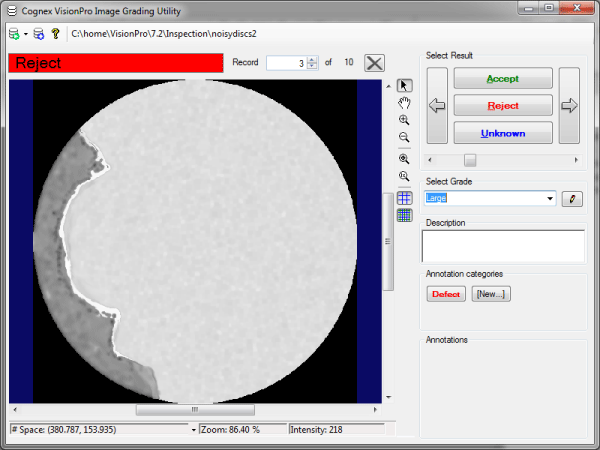Go to the next record with the right arrow

click(x=569, y=105)
